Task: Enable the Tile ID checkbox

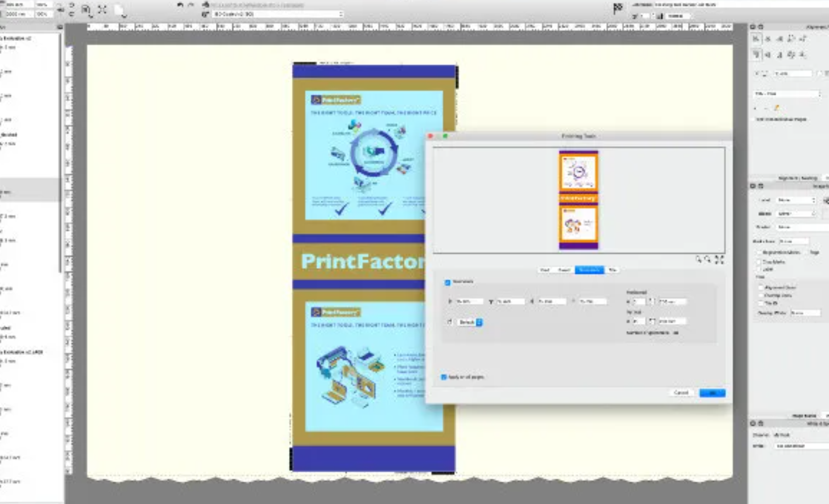Action: pyautogui.click(x=761, y=303)
